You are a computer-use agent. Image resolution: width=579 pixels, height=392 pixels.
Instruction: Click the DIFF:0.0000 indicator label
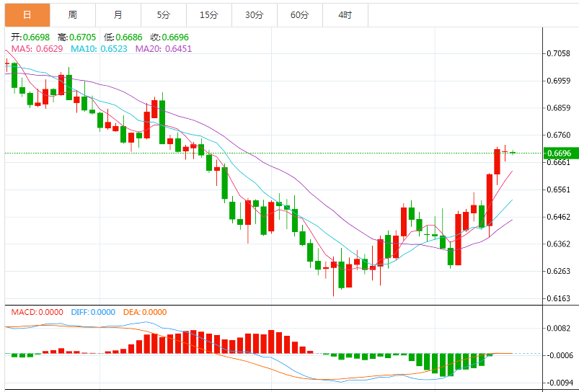coord(93,312)
